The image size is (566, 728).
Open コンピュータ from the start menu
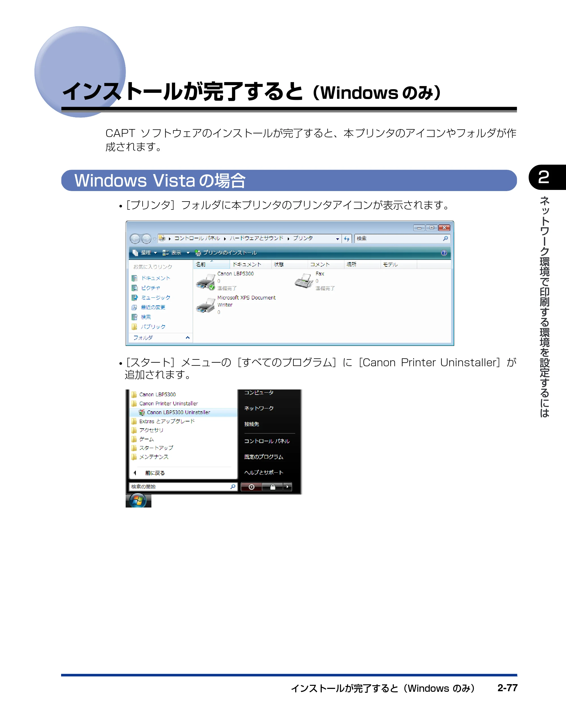[x=259, y=393]
